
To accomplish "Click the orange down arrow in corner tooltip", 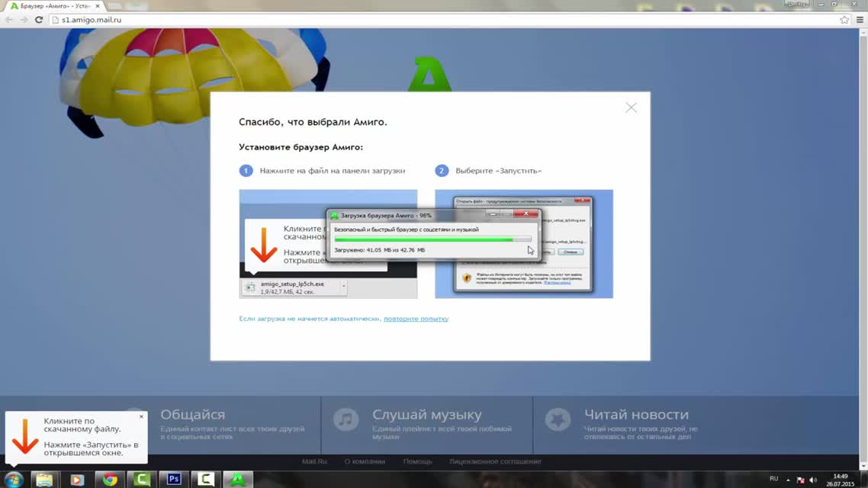I will click(x=25, y=437).
